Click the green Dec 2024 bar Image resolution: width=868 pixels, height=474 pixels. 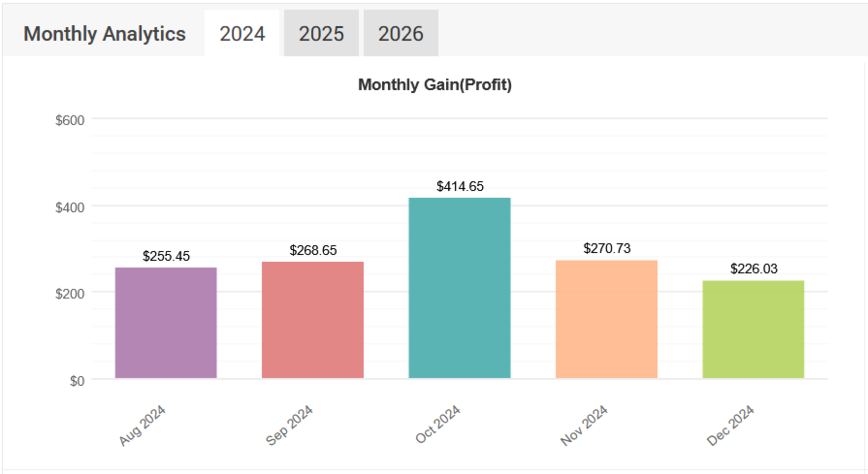[754, 329]
